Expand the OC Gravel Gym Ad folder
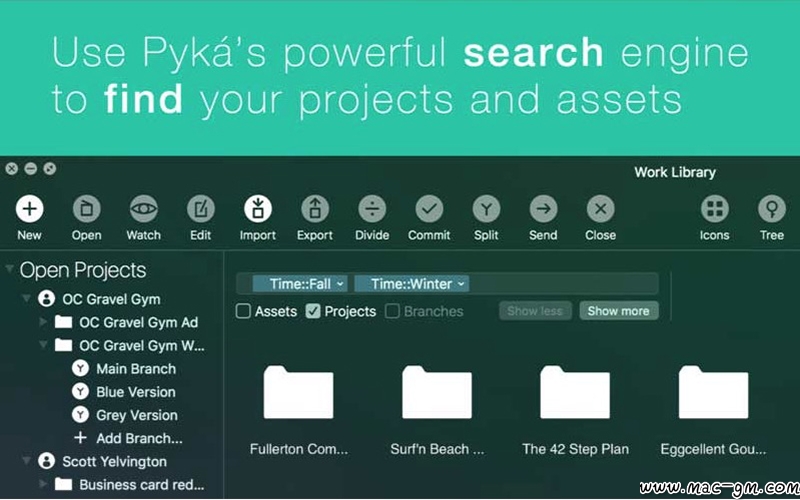The width and height of the screenshot is (800, 500). click(44, 322)
